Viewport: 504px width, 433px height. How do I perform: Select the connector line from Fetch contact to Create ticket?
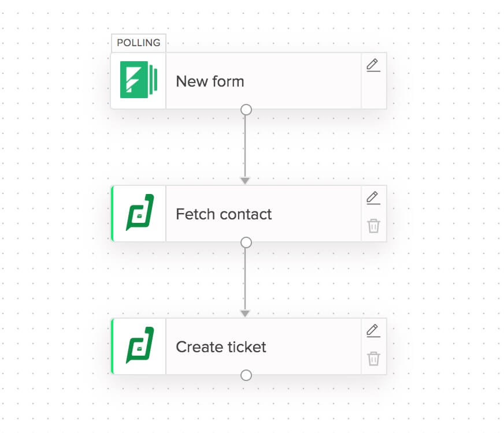245,279
